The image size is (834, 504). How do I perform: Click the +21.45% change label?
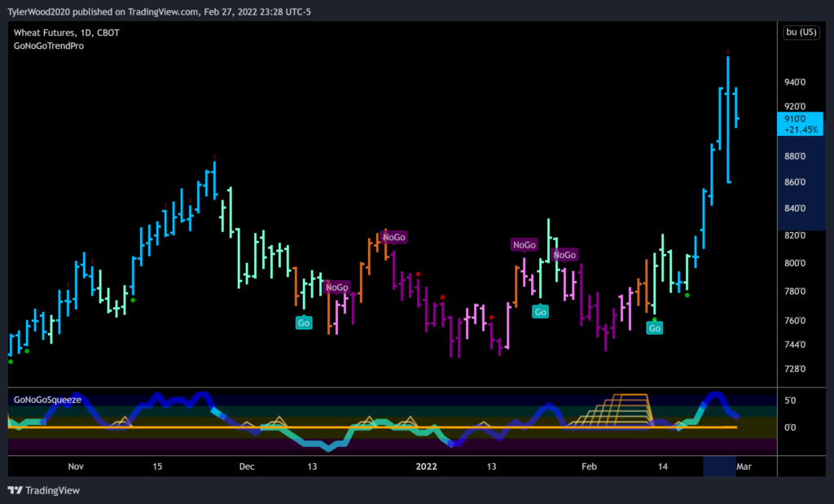(x=801, y=129)
